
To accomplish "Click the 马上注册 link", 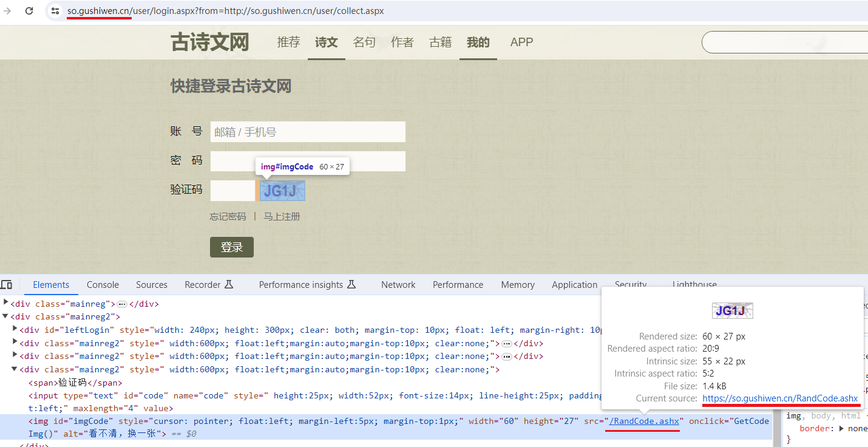I will [282, 217].
